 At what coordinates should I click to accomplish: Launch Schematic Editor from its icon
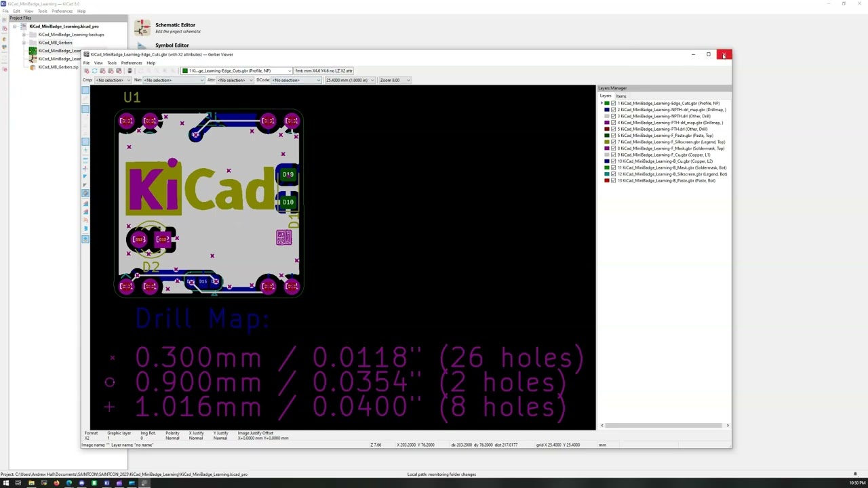pos(142,28)
